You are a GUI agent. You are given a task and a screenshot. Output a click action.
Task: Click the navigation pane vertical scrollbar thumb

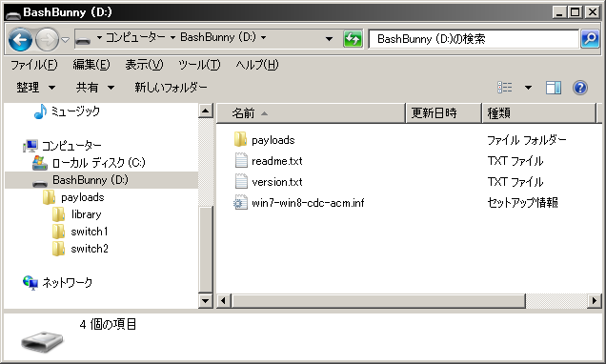point(205,250)
